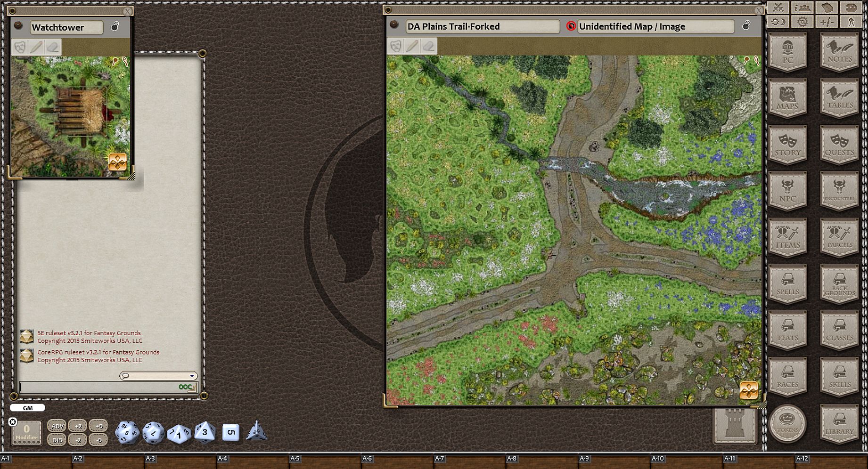Open the Maps sidebar tab
Viewport: 868px width, 469px height.
pos(787,98)
